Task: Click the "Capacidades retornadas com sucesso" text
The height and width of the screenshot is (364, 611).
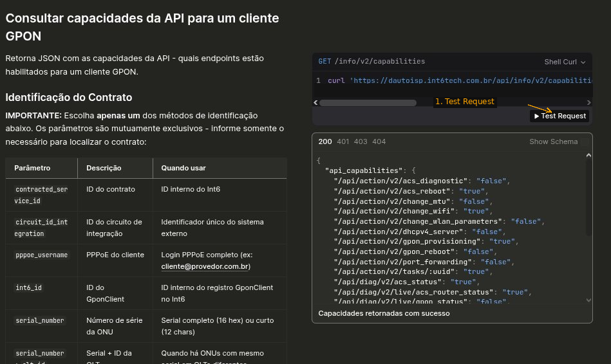Action: point(384,313)
